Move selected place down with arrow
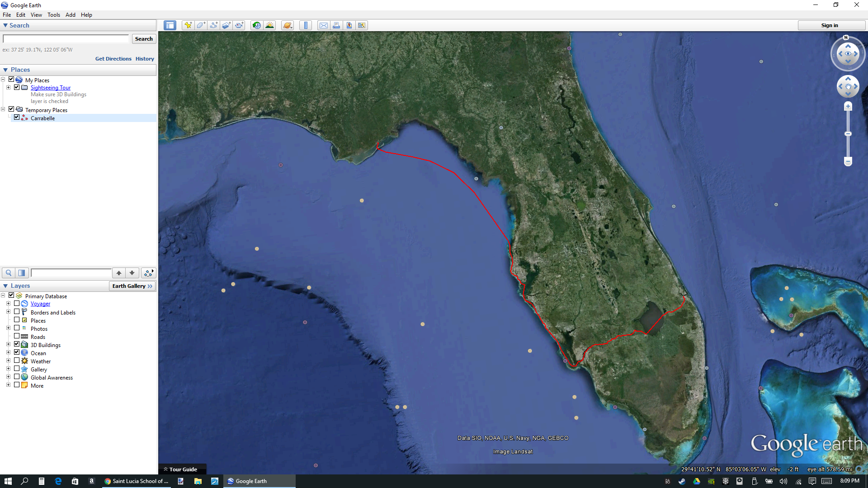The height and width of the screenshot is (488, 868). tap(132, 273)
